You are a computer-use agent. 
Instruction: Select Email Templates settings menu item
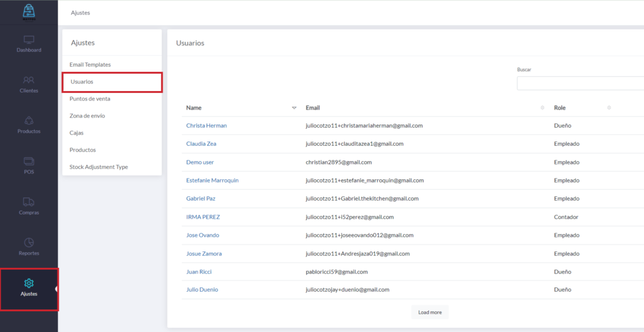90,65
